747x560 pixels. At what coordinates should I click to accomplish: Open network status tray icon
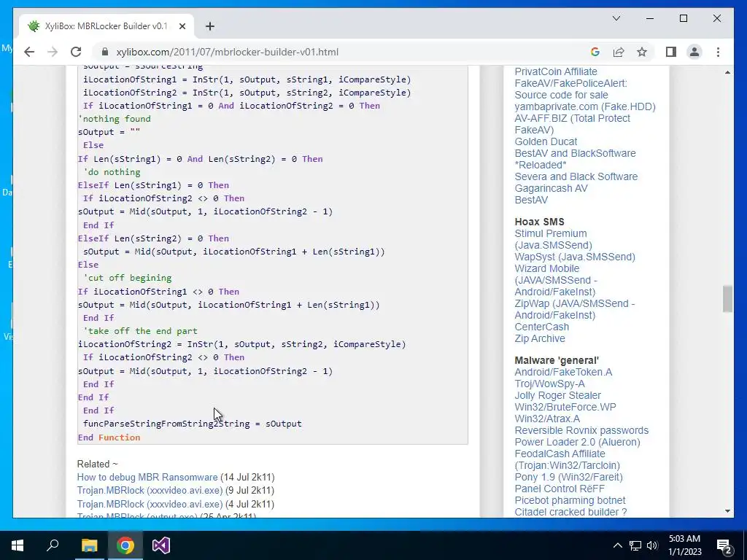(x=635, y=545)
